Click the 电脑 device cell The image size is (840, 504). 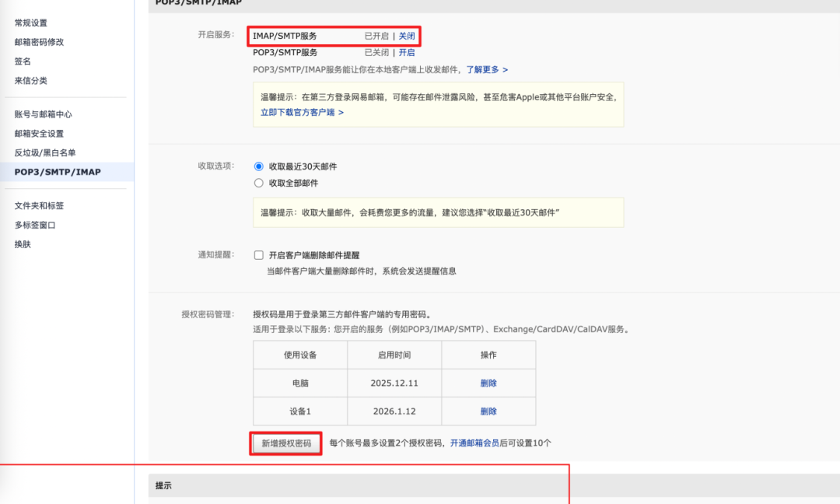point(300,383)
